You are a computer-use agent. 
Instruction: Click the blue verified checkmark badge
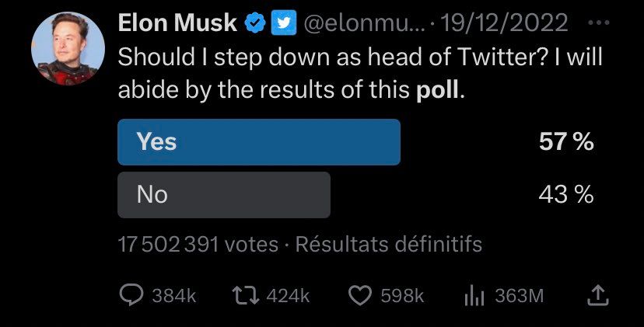coord(255,23)
